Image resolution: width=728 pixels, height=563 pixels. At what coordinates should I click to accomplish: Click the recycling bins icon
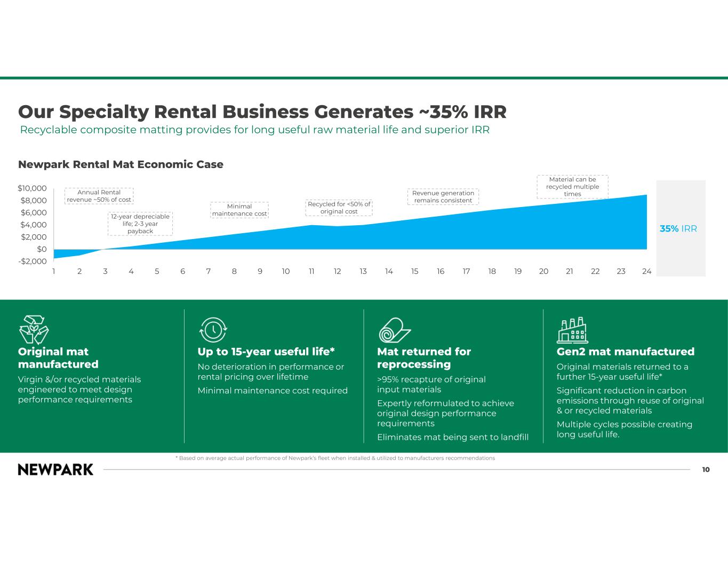[x=34, y=329]
